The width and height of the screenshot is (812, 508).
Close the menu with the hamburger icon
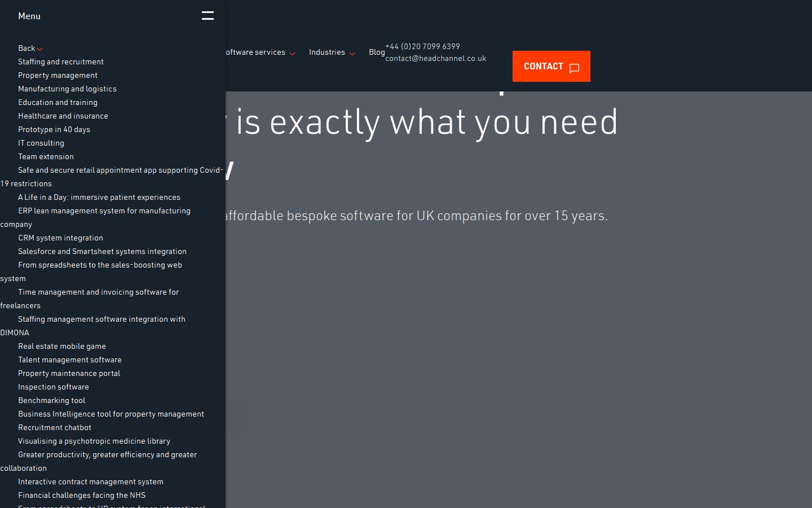coord(208,16)
